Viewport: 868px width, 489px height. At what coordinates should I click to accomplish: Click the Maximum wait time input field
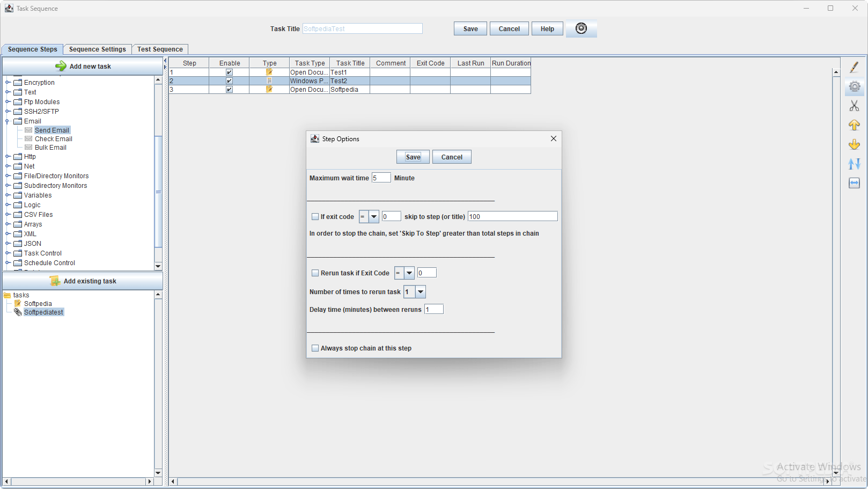(381, 177)
